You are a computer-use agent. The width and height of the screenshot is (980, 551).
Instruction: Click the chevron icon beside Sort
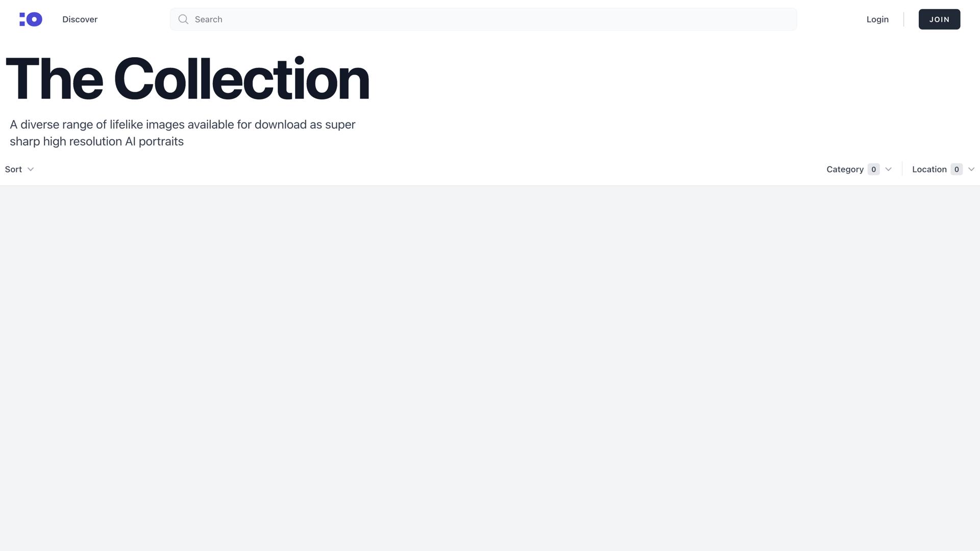click(31, 169)
